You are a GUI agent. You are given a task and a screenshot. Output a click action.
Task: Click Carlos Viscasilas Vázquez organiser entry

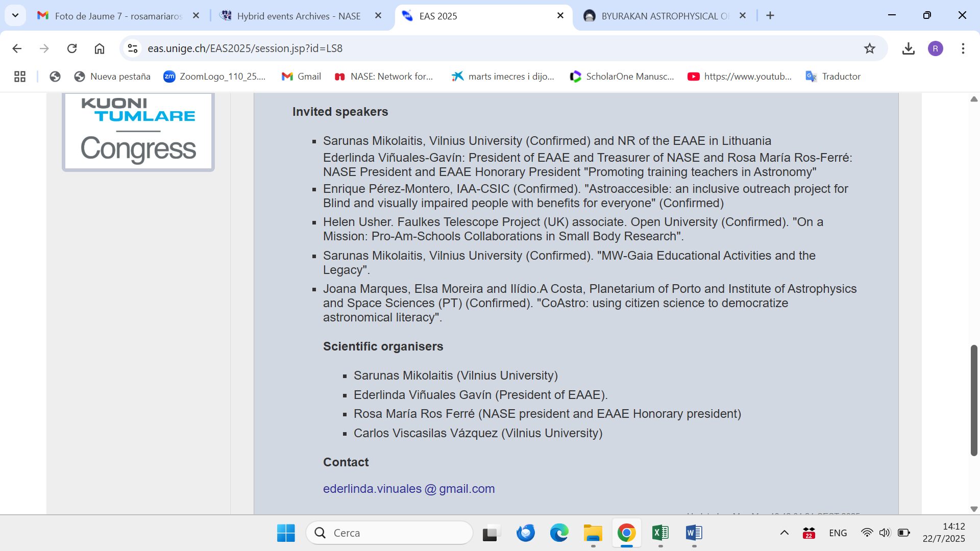478,433
